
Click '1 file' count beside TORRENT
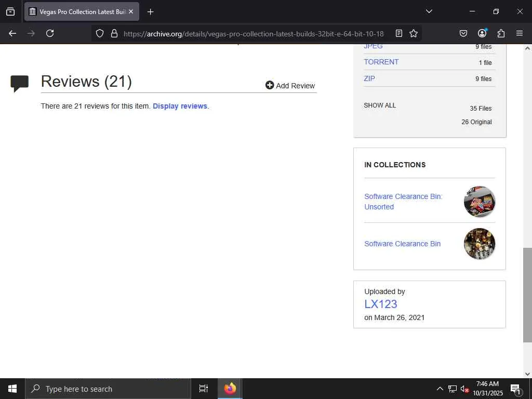[x=485, y=62]
